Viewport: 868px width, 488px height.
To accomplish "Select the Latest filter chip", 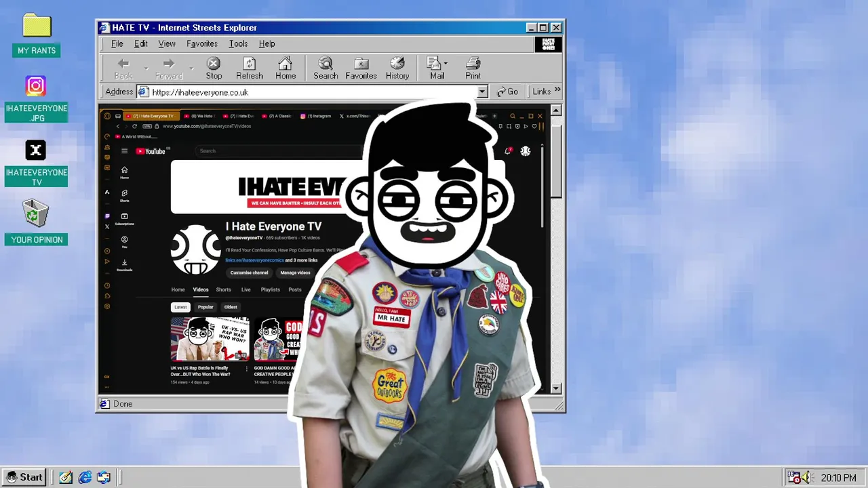I will [180, 307].
